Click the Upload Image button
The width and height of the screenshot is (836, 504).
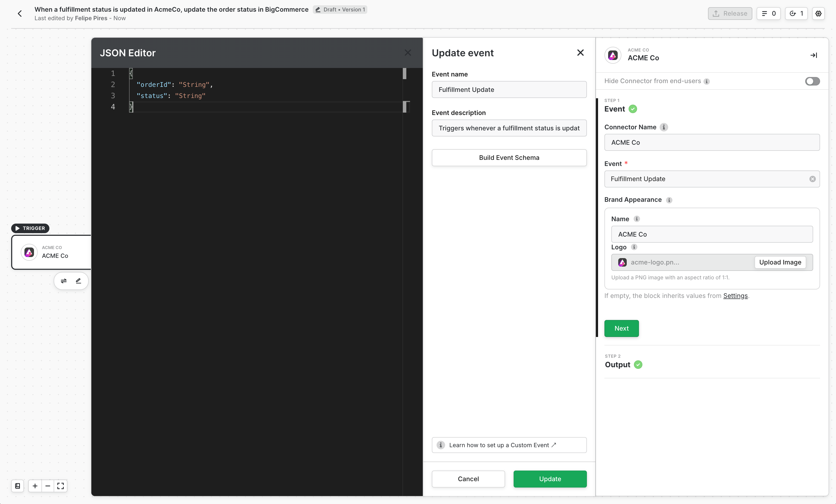pyautogui.click(x=780, y=262)
